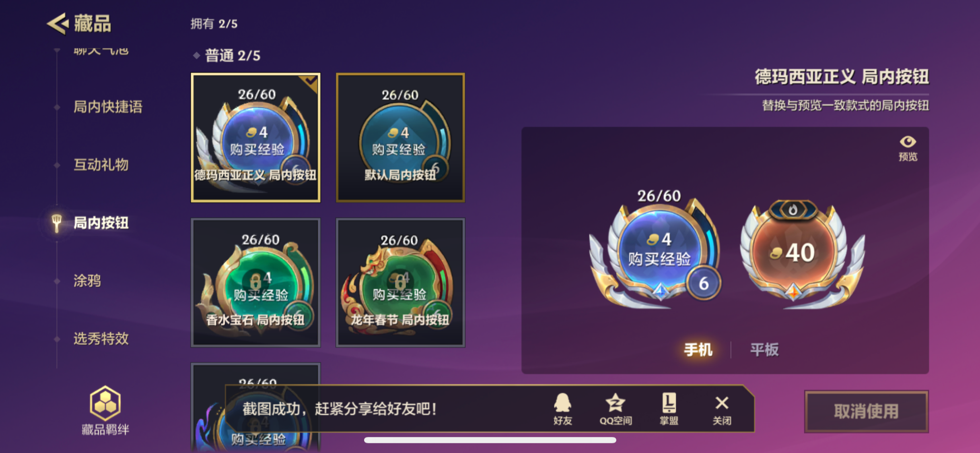Viewport: 980px width, 453px height.
Task: Select the 德玛西亚正义 局内按钮 thumbnail
Action: pos(255,137)
